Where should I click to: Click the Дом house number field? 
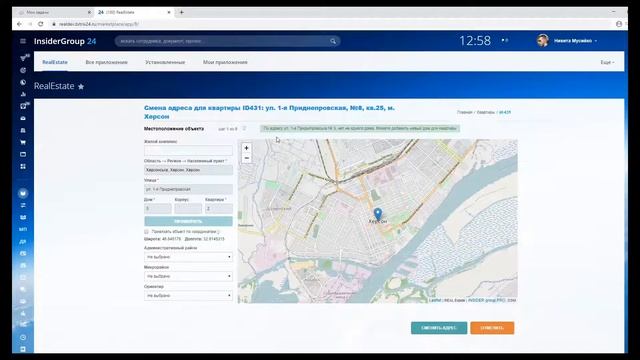pyautogui.click(x=158, y=209)
